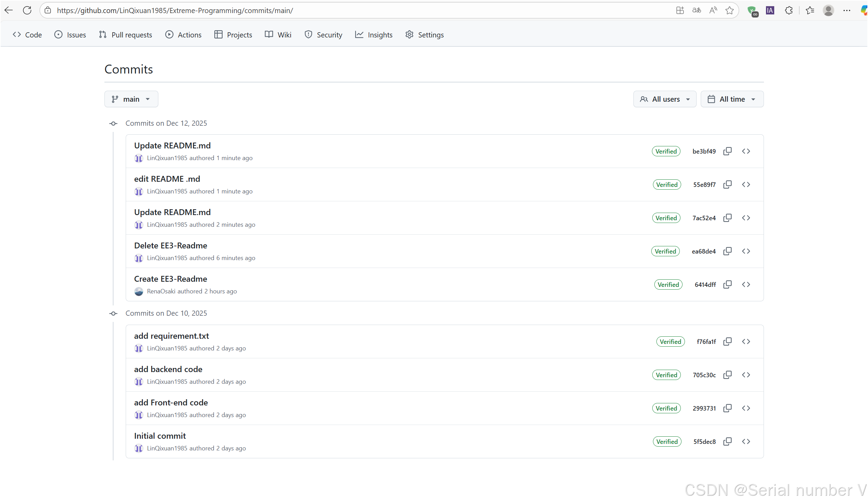Viewport: 868px width, 504px height.
Task: Click Verified badge on commit 7ac52e4
Action: coord(666,218)
